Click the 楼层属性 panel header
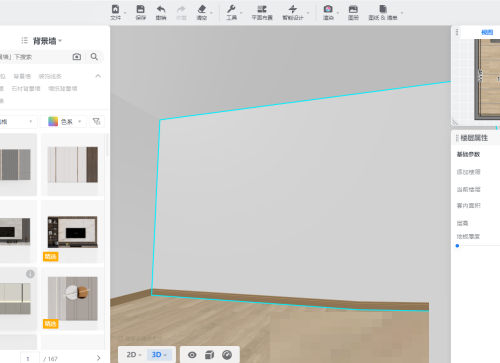 point(474,138)
